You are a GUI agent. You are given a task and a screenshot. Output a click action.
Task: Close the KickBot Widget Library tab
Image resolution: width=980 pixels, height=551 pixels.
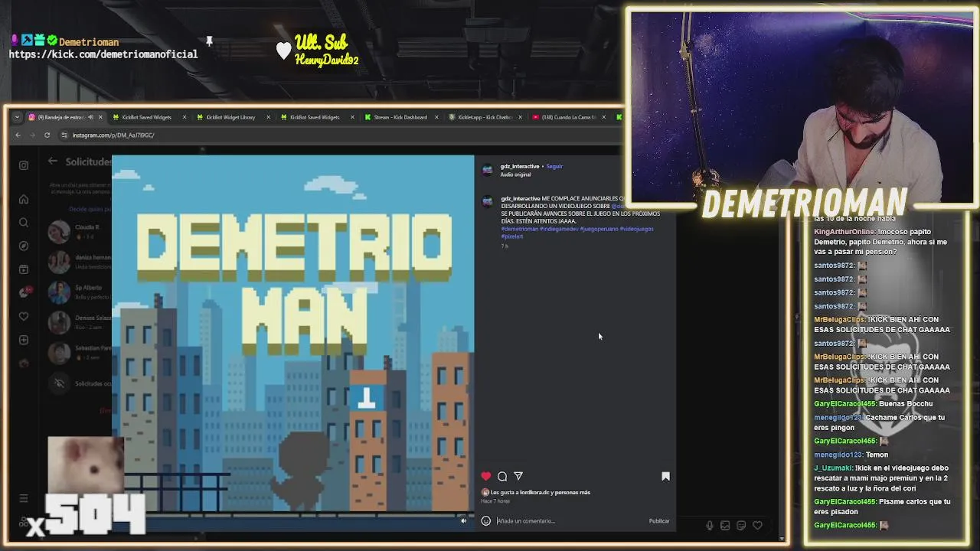click(x=268, y=117)
